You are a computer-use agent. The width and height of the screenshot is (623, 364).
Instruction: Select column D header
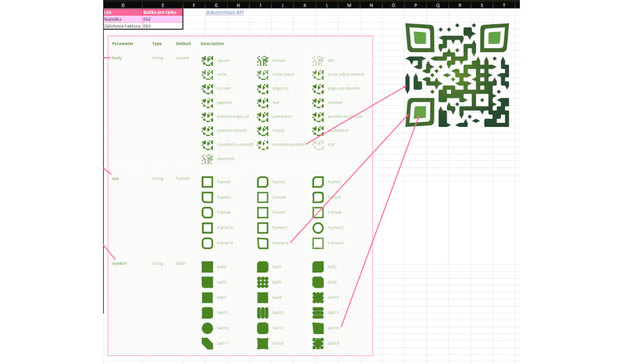pyautogui.click(x=123, y=5)
